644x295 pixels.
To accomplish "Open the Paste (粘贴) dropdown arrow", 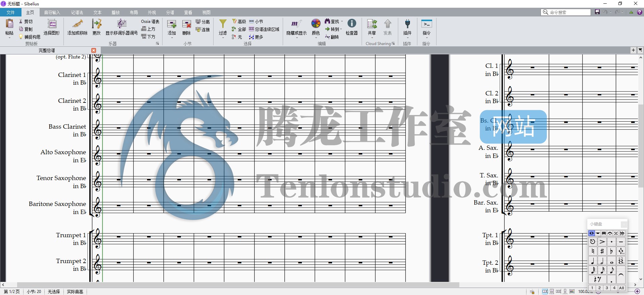I will tap(9, 37).
